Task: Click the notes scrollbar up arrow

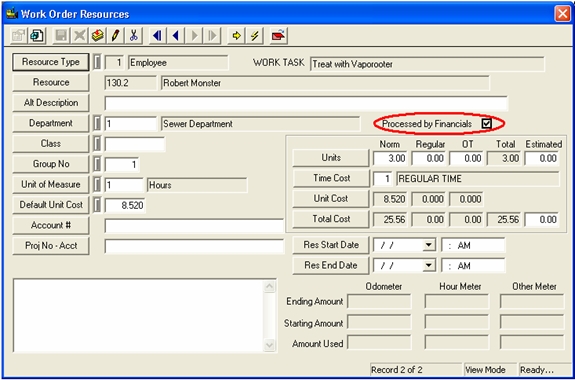Action: pyautogui.click(x=270, y=286)
